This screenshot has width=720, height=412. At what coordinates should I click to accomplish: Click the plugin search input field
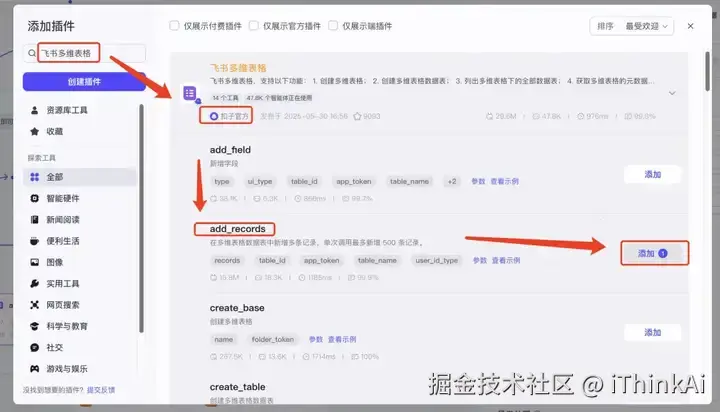[x=84, y=53]
